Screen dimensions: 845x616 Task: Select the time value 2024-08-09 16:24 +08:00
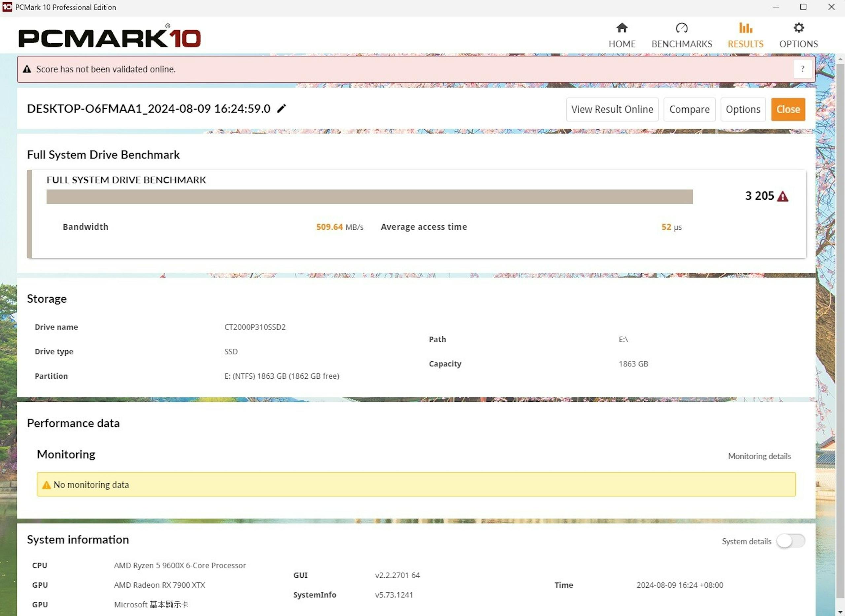point(680,585)
